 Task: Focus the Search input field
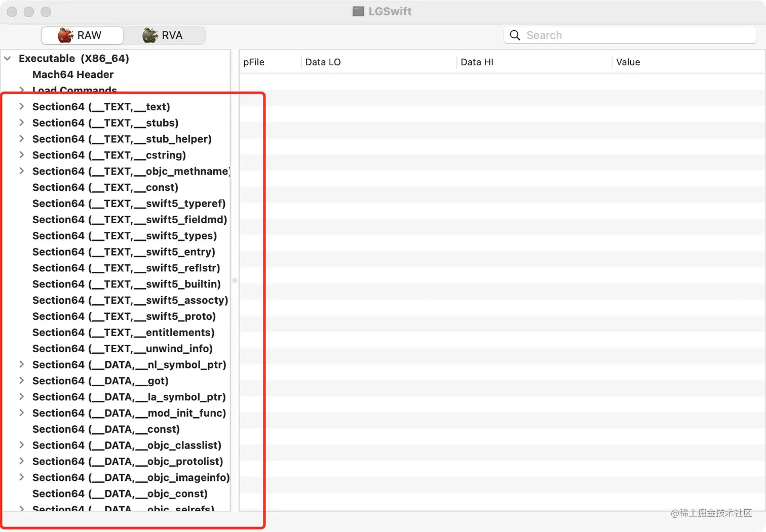pos(630,35)
